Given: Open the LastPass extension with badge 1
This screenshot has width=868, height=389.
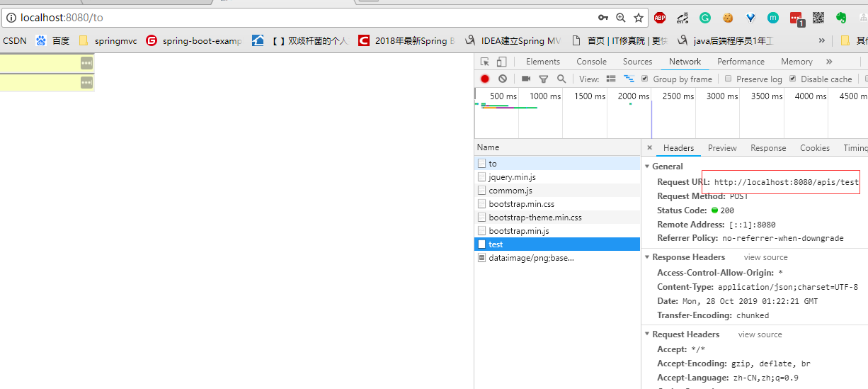Looking at the screenshot, I should click(x=796, y=19).
